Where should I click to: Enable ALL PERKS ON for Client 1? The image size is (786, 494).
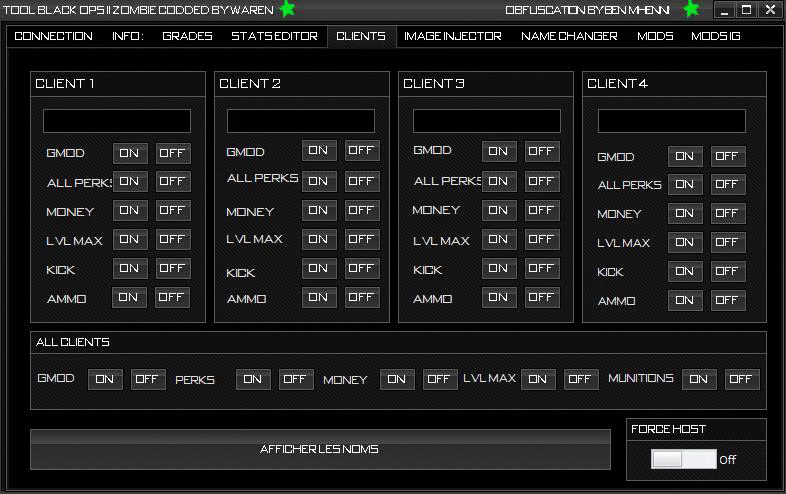click(x=130, y=181)
